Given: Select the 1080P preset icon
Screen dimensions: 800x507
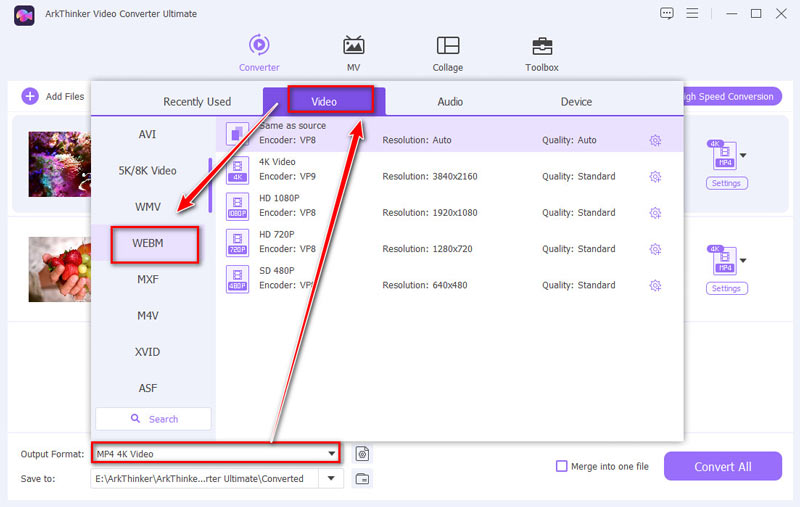Looking at the screenshot, I should [x=237, y=206].
